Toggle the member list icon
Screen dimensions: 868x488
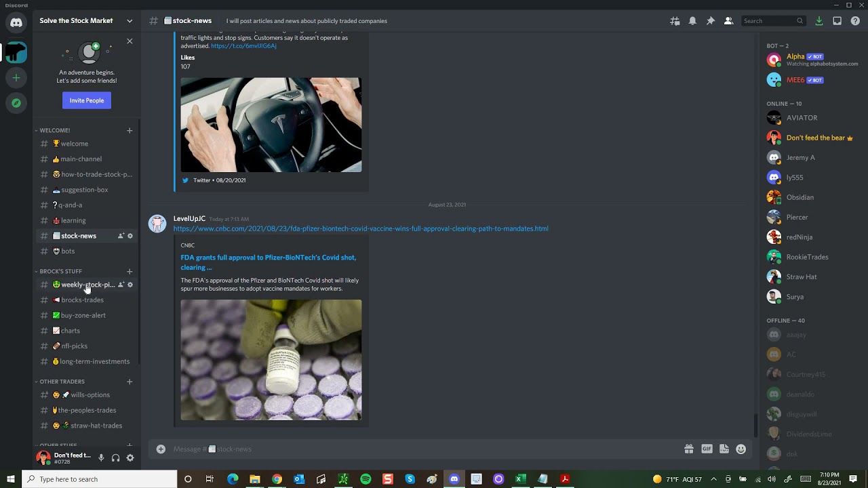pyautogui.click(x=728, y=21)
